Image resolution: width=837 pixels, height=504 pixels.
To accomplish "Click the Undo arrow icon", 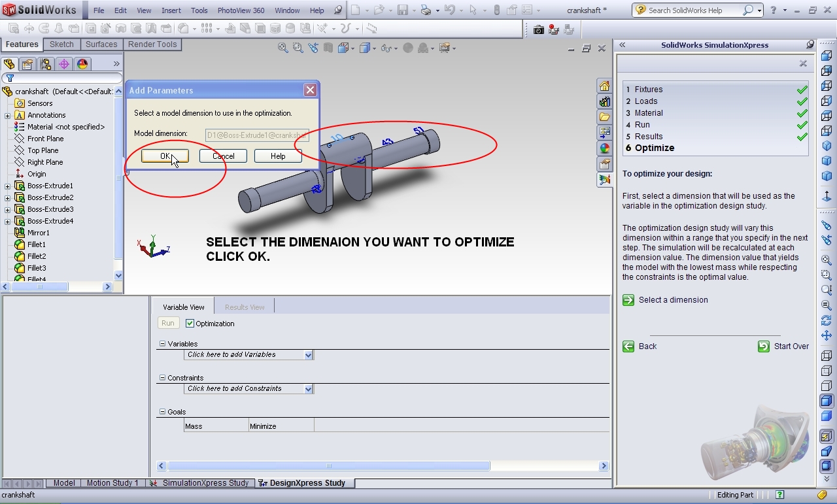I will (449, 10).
